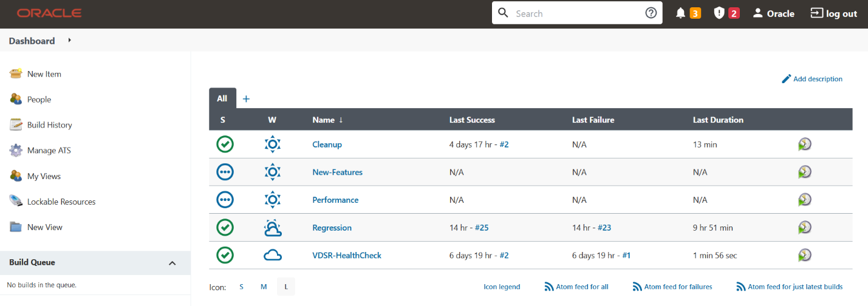Open the People sidebar link
The image size is (868, 306).
[x=39, y=100]
